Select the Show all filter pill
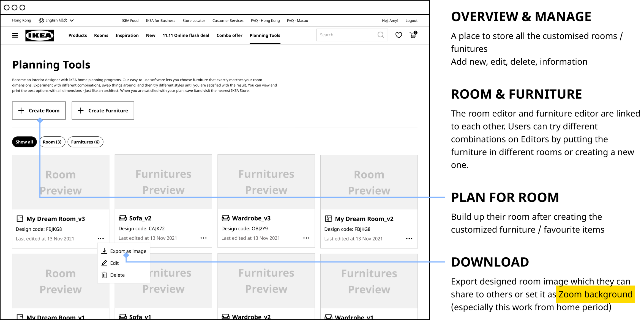 point(24,142)
